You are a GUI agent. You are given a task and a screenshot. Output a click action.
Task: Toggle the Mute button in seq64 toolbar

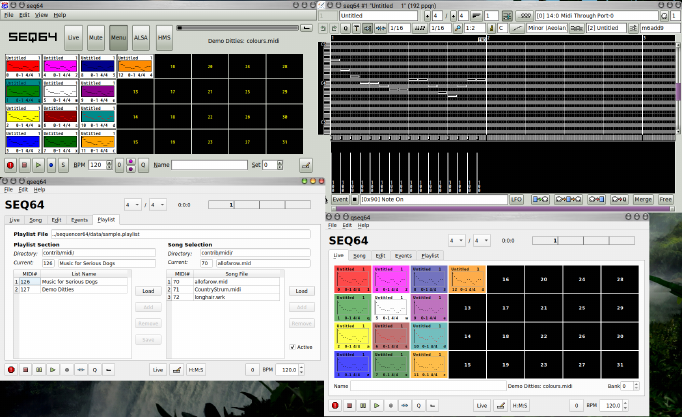tap(95, 37)
